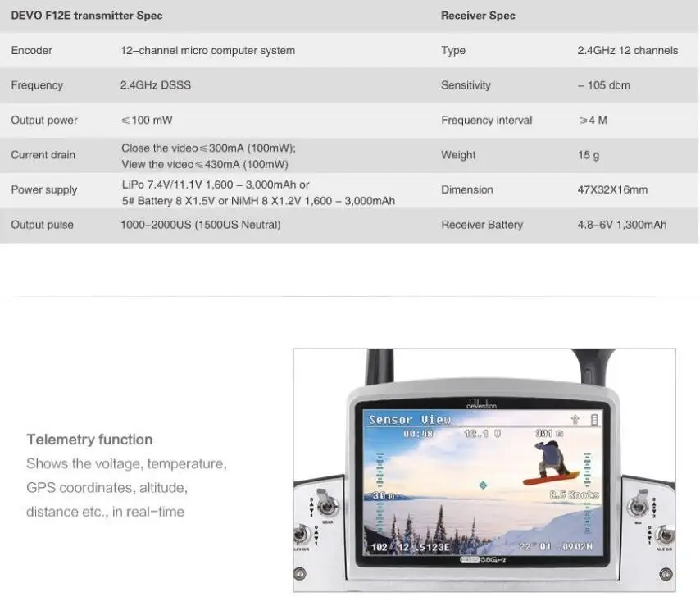Click the 'deVention' logo above the screen
This screenshot has width=700, height=597.
[481, 405]
